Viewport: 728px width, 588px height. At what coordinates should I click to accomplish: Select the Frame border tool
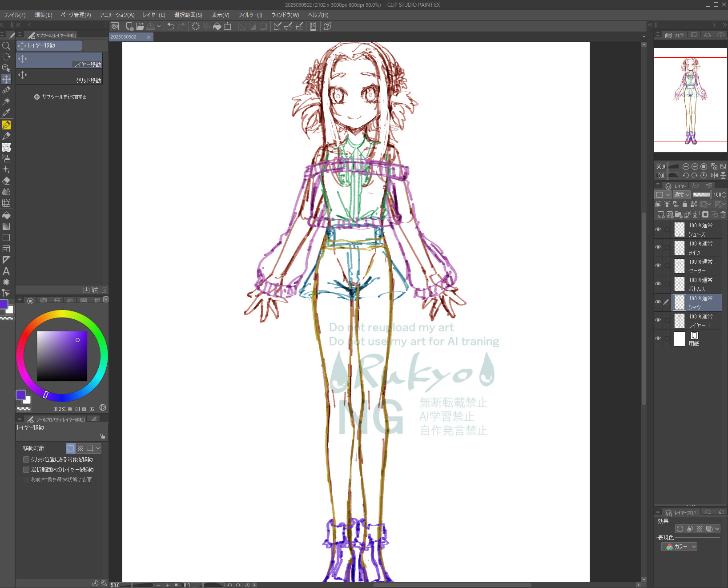pos(6,249)
